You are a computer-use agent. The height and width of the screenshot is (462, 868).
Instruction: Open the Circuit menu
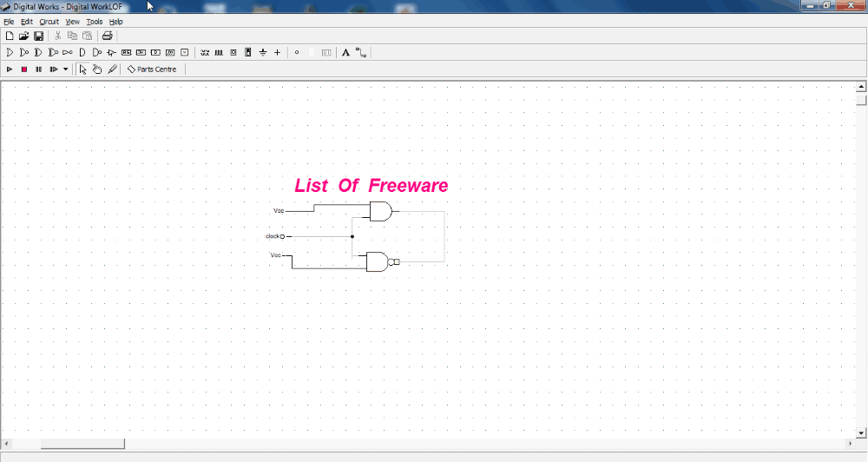click(49, 22)
